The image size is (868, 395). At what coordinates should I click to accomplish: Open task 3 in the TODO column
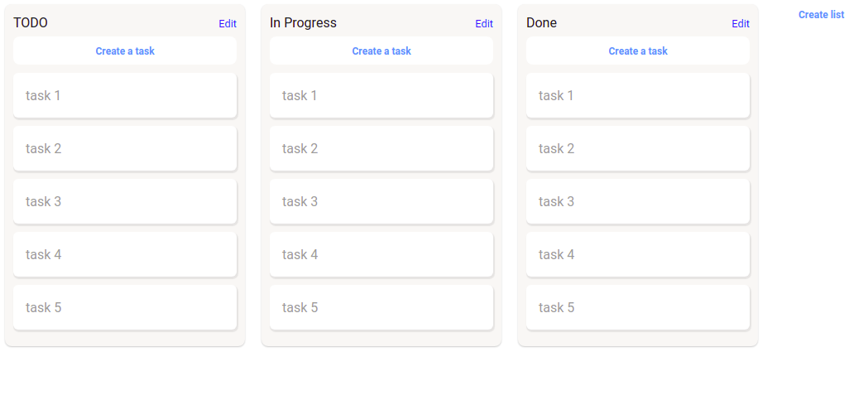[x=125, y=201]
